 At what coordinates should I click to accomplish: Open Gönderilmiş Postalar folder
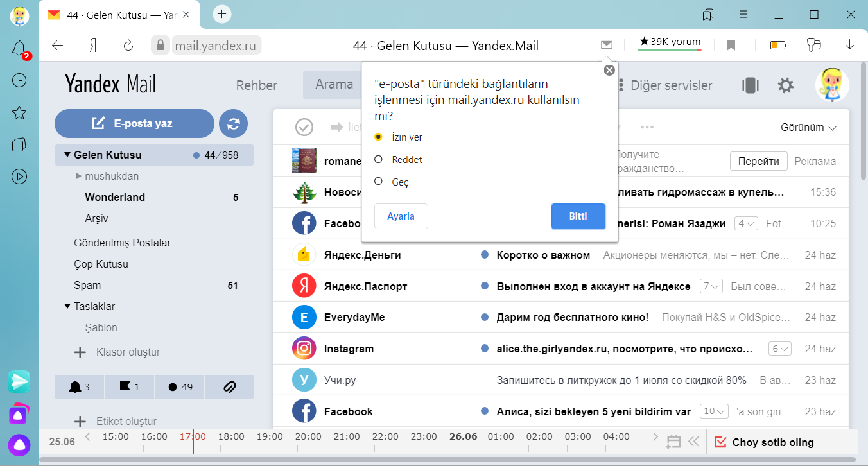click(x=122, y=243)
